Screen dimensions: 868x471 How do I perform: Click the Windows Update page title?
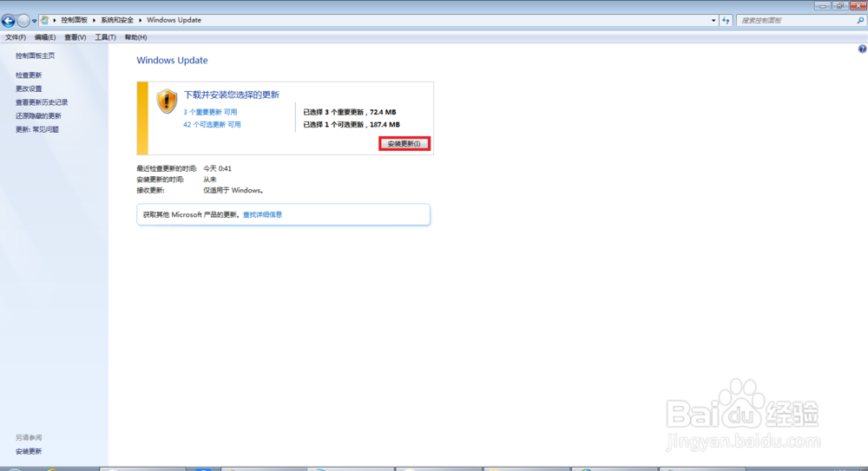pyautogui.click(x=172, y=61)
